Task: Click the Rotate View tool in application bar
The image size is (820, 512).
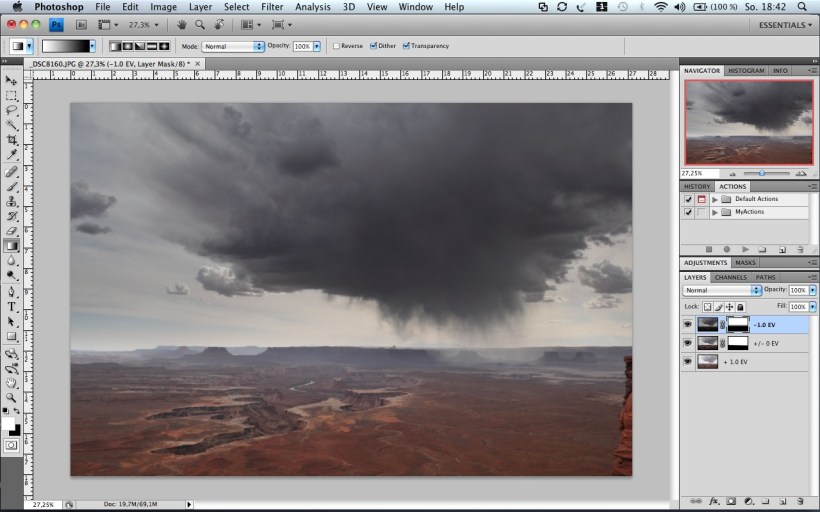Action: point(220,25)
